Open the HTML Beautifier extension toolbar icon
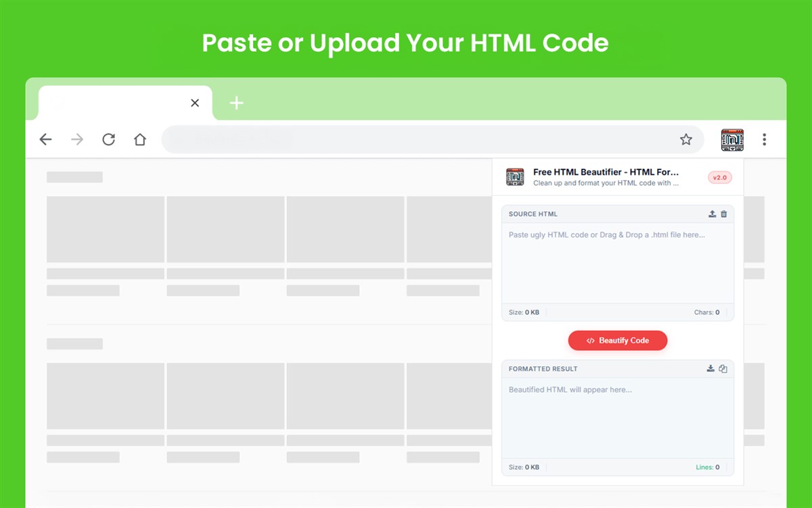Viewport: 812px width, 508px height. pos(732,140)
